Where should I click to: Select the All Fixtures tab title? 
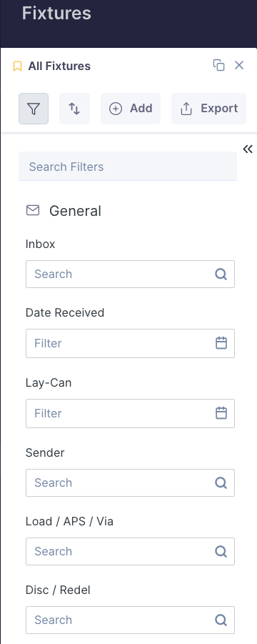pyautogui.click(x=59, y=66)
